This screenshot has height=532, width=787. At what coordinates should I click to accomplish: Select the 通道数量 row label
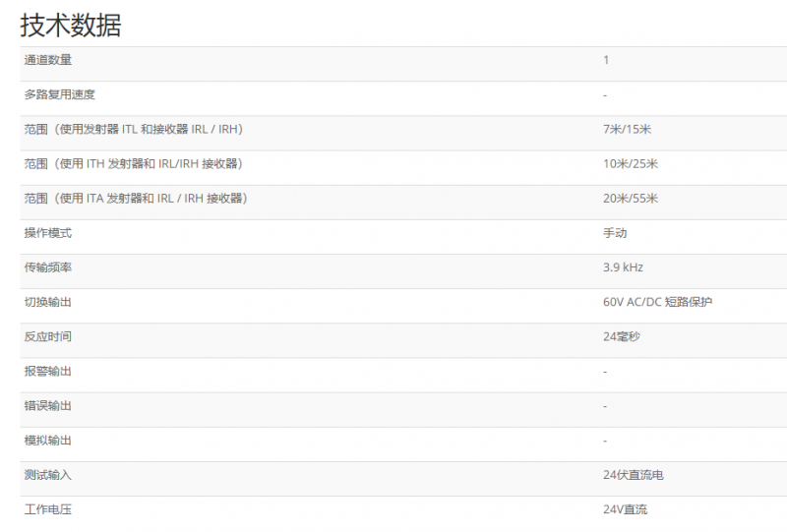click(x=48, y=60)
